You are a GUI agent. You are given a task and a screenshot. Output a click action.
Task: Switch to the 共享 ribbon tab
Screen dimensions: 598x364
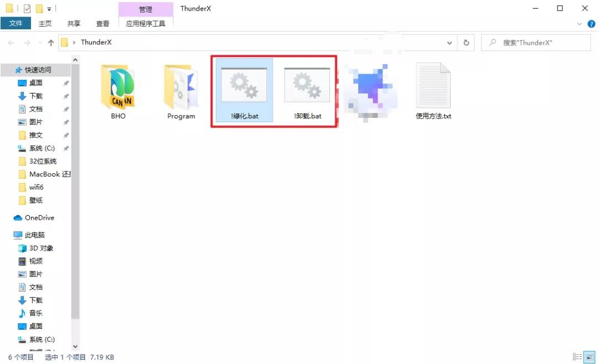click(74, 24)
